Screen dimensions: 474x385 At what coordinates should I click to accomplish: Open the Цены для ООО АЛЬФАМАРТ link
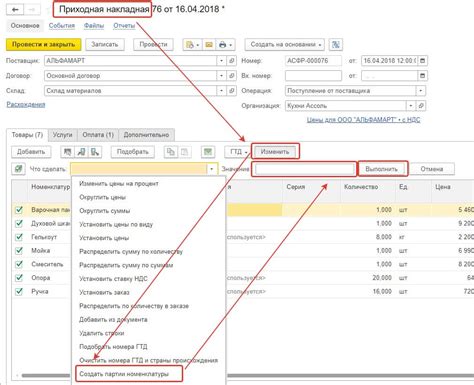pos(363,120)
